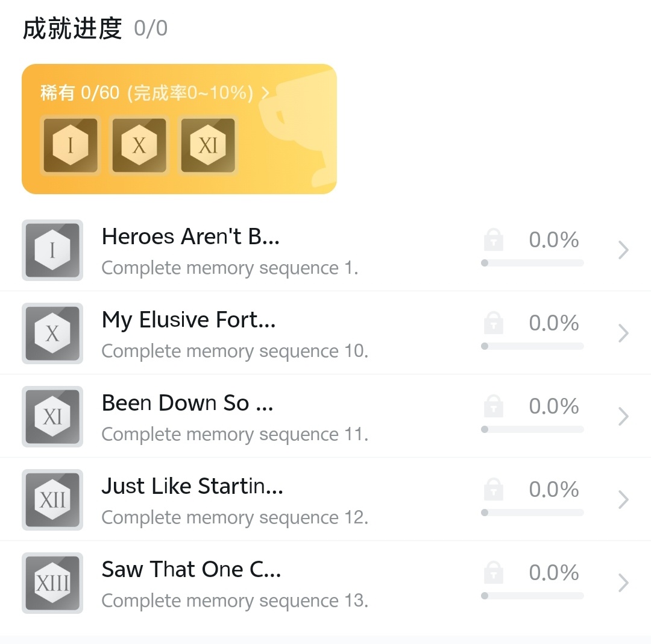Open chevron for Heroes Aren't B... achievement

pos(624,250)
